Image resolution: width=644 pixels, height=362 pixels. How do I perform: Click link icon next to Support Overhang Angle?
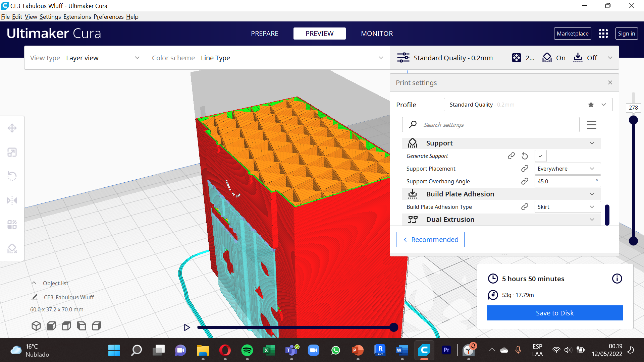525,181
